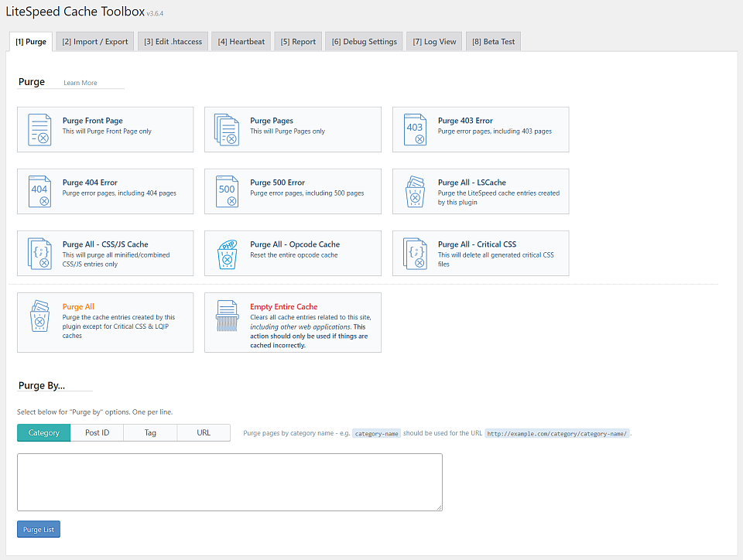The width and height of the screenshot is (743, 560).
Task: Click the Empty Entire Cache shredder icon
Action: [227, 316]
